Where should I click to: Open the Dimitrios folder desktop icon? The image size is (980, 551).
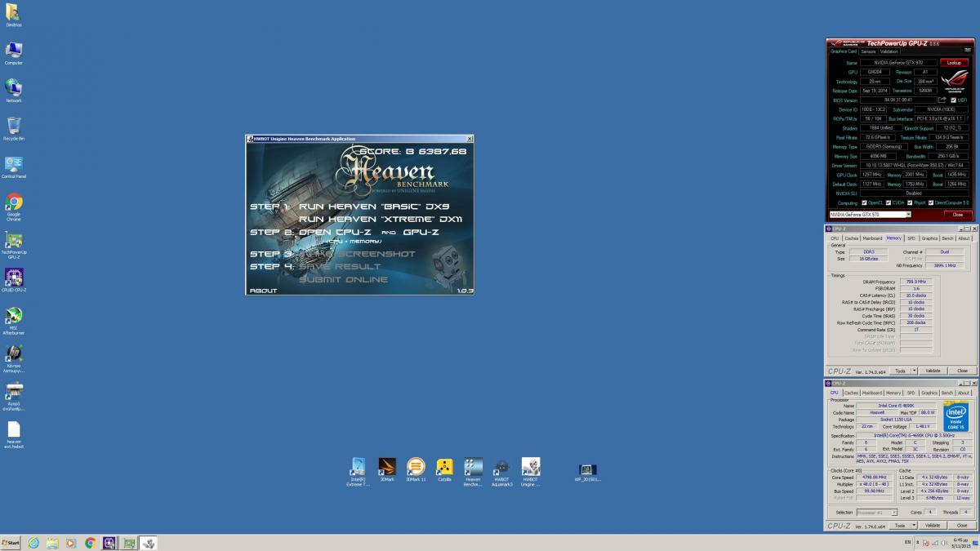tap(14, 14)
